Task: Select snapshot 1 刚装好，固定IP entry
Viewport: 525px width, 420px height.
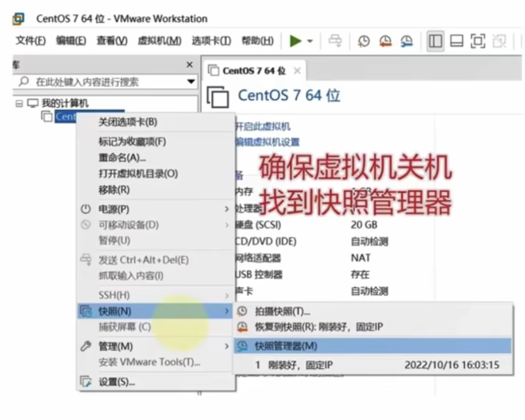Action: coord(373,365)
